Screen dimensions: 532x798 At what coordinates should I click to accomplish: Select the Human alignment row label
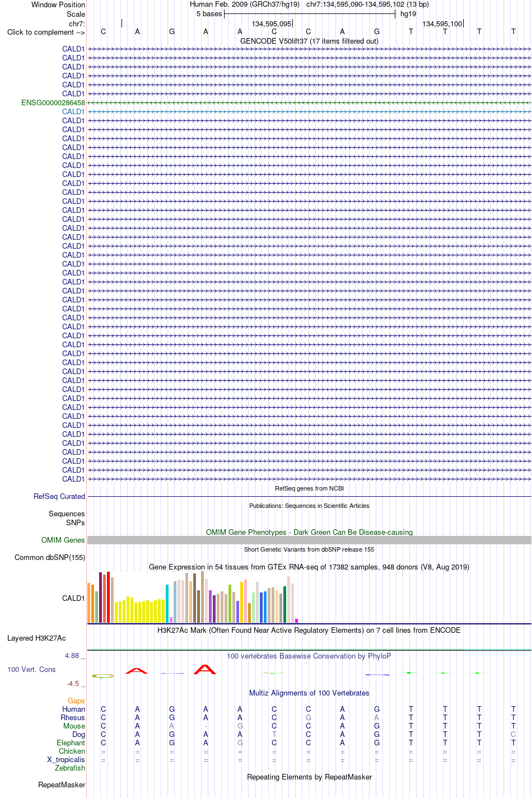(73, 709)
